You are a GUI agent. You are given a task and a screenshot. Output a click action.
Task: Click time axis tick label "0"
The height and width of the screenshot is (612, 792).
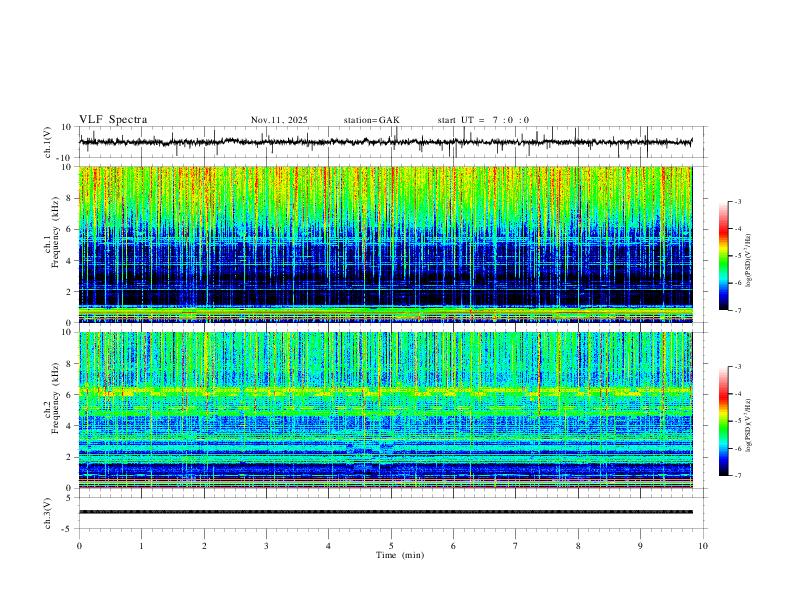(79, 546)
